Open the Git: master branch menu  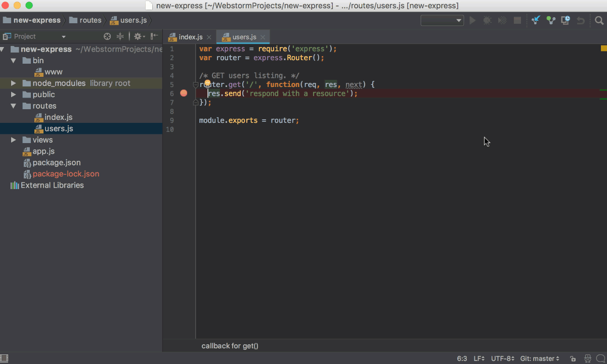coord(539,358)
